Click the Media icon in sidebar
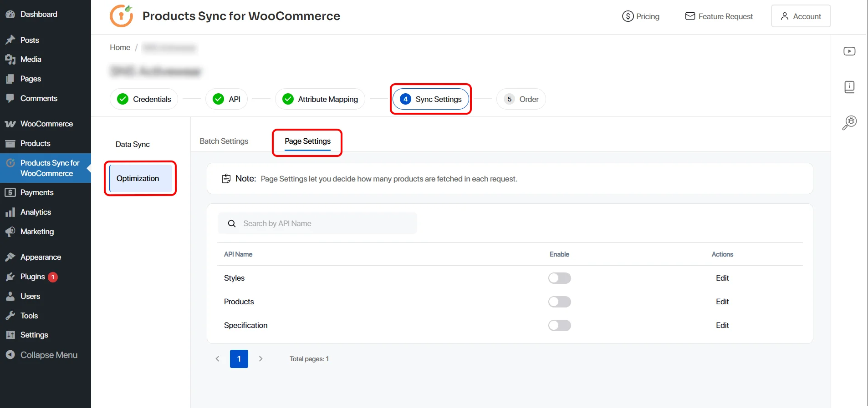 coord(10,59)
